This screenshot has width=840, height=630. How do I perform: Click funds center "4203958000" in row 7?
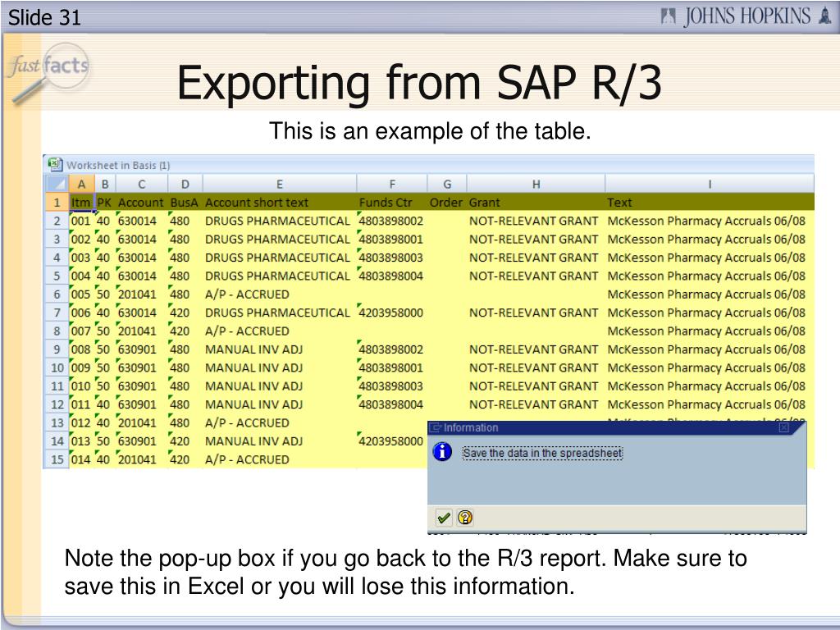[391, 313]
